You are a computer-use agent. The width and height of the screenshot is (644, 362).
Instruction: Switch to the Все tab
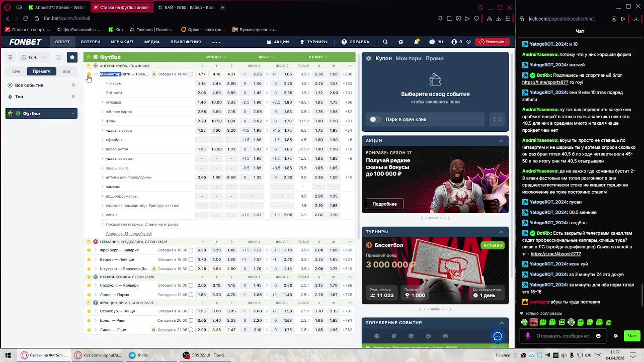click(x=66, y=71)
